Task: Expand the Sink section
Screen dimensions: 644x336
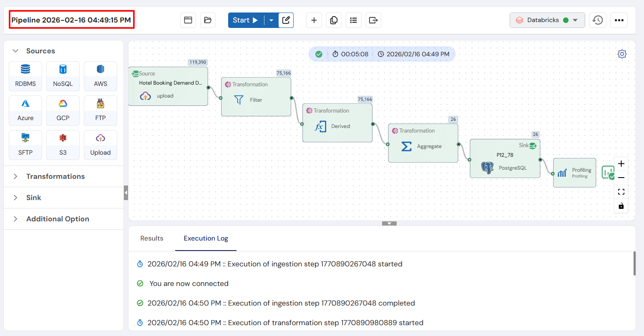Action: (33, 198)
